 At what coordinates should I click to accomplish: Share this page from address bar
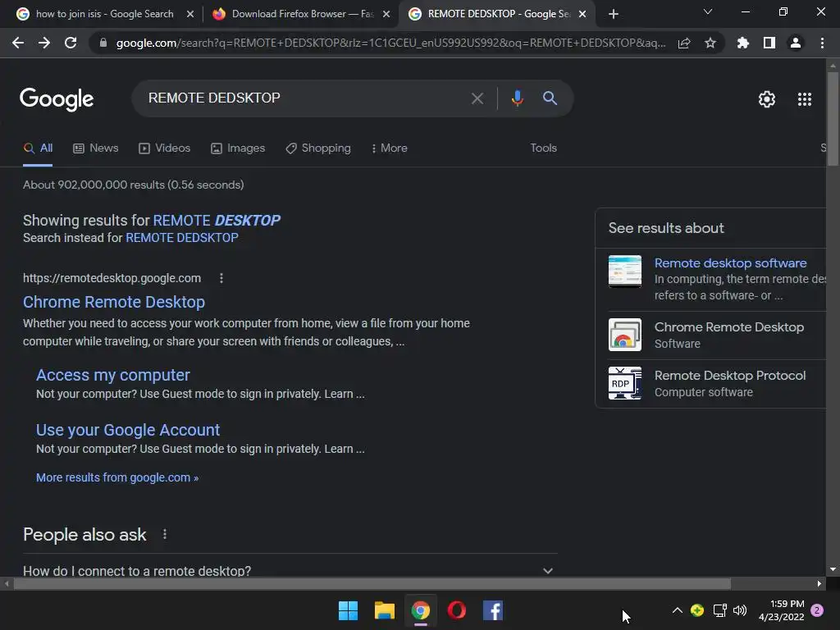coord(684,43)
